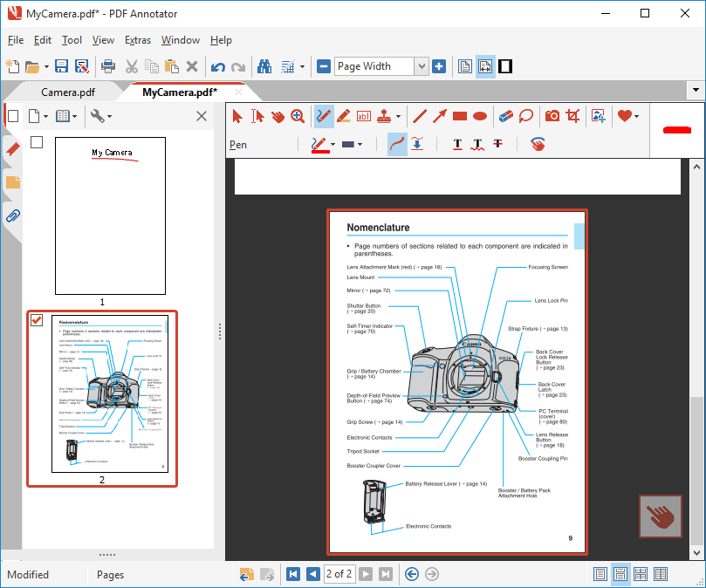The height and width of the screenshot is (588, 706).
Task: Open the File menu
Action: coord(16,40)
